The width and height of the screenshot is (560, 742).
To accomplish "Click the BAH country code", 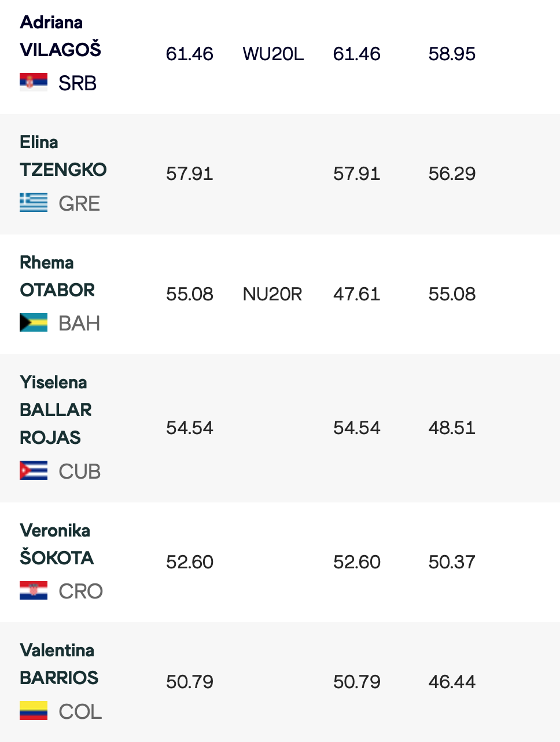I will pyautogui.click(x=79, y=324).
